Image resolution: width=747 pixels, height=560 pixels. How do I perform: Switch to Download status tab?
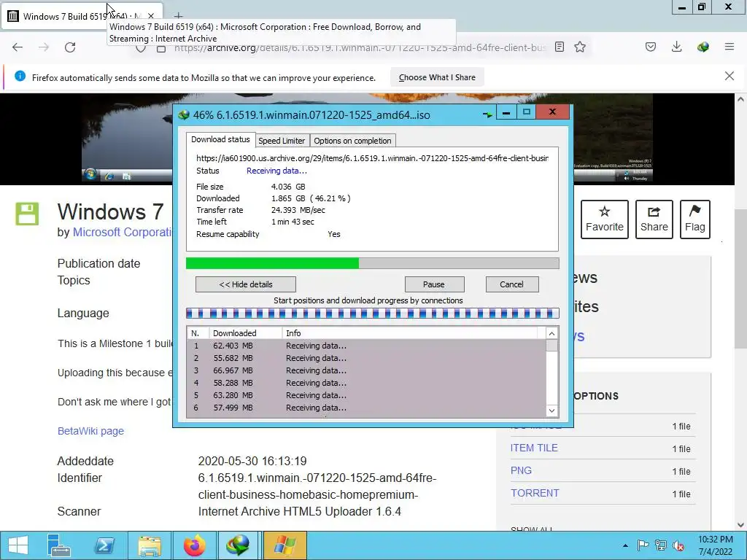tap(220, 139)
